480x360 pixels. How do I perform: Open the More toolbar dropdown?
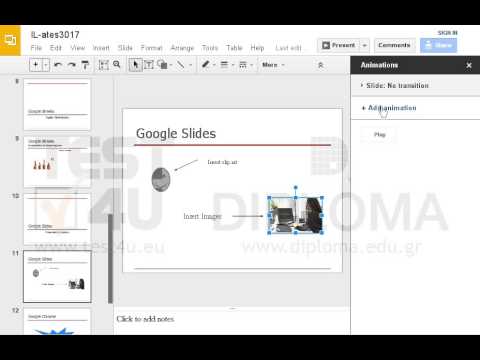pyautogui.click(x=273, y=65)
